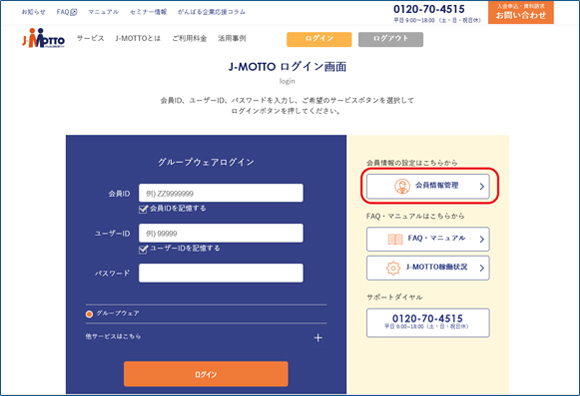Click the large orange ログイン submit button
This screenshot has height=396, width=580.
206,374
